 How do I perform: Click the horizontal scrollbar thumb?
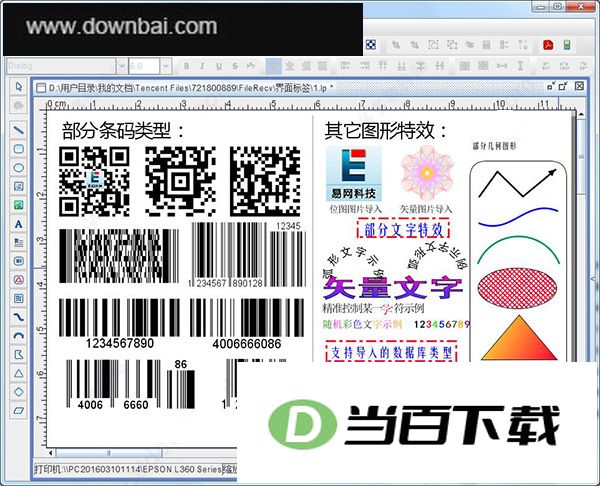tap(109, 453)
